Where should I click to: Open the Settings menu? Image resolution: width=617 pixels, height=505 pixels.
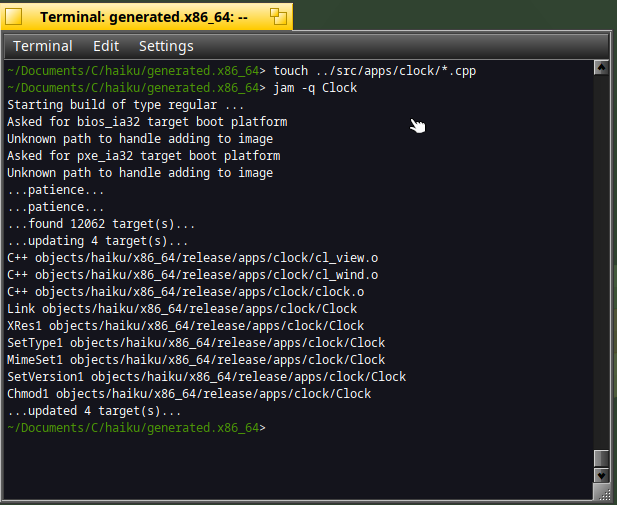coord(166,46)
